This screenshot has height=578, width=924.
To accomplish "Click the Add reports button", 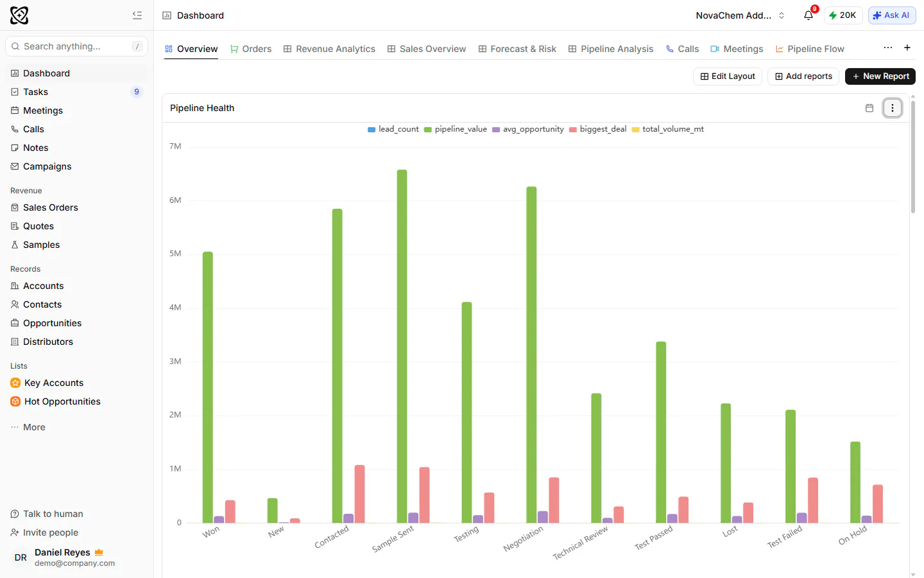I will [803, 76].
